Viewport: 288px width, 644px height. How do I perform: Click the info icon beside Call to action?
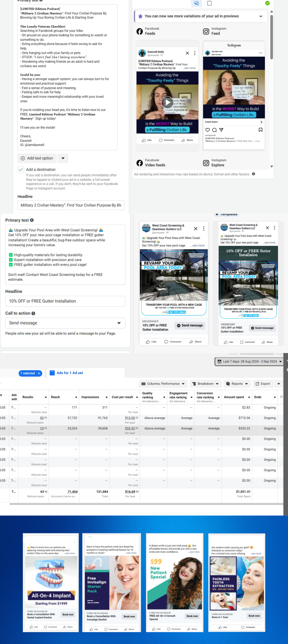point(33,313)
